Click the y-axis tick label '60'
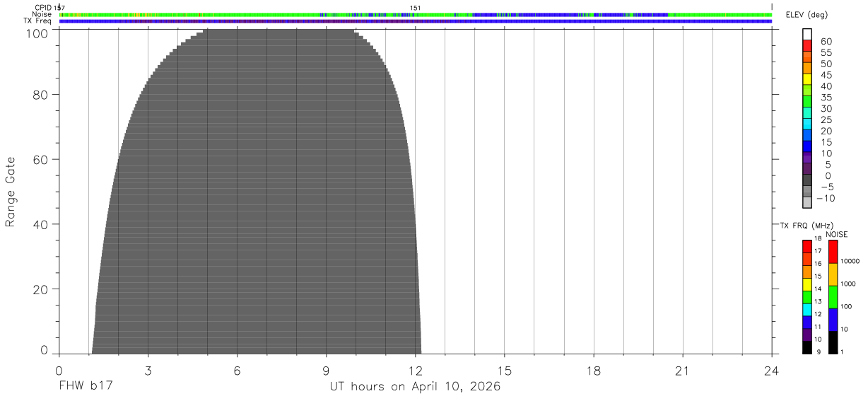This screenshot has height=401, width=868. 41,160
